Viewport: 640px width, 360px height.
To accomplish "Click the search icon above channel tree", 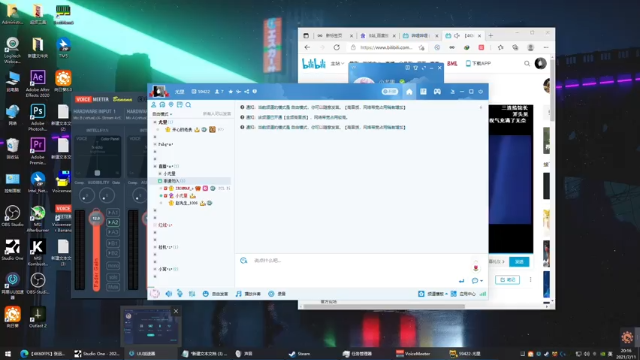I will [188, 105].
